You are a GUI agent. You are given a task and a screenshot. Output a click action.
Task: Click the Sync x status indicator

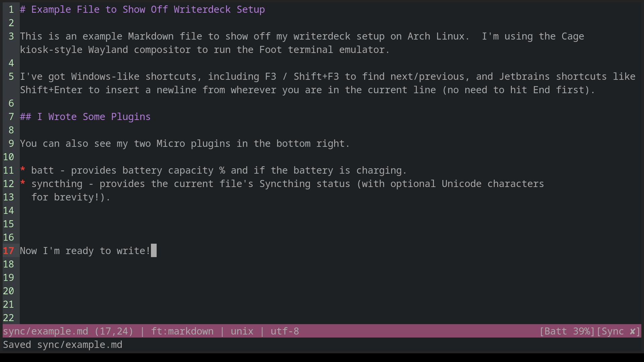[619, 331]
